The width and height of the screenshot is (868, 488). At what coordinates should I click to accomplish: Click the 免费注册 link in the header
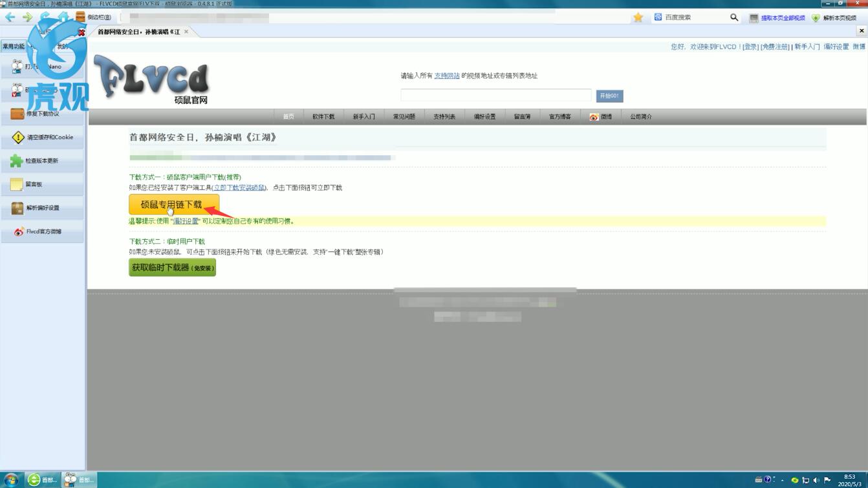pos(775,47)
